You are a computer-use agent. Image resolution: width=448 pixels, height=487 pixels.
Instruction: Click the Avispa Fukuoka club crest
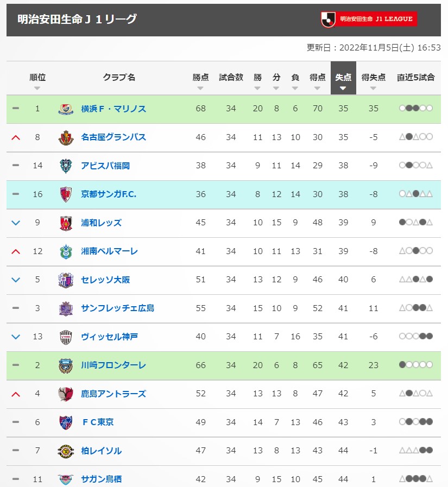point(66,166)
